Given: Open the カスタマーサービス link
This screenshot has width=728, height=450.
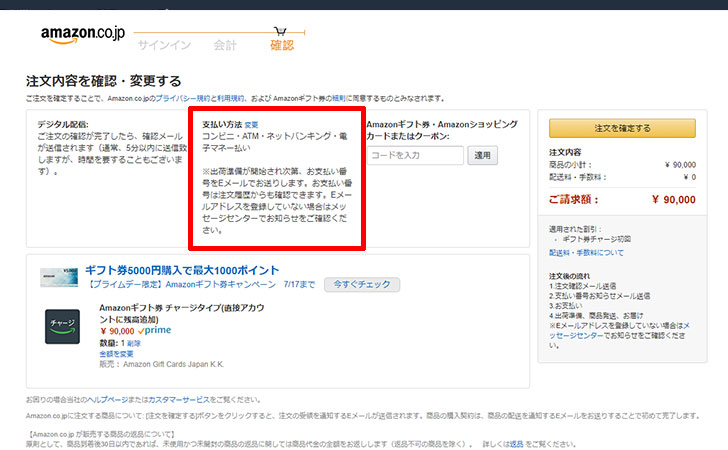Looking at the screenshot, I should click(x=179, y=400).
